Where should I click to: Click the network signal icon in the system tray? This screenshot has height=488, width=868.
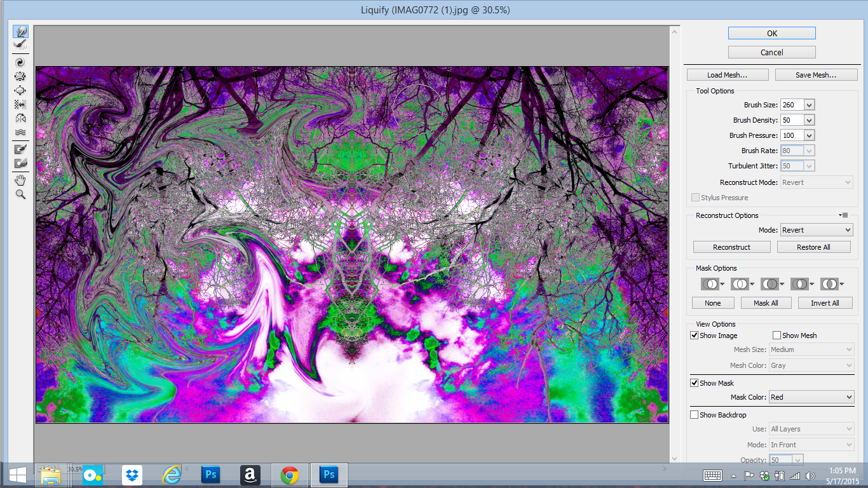[x=796, y=476]
